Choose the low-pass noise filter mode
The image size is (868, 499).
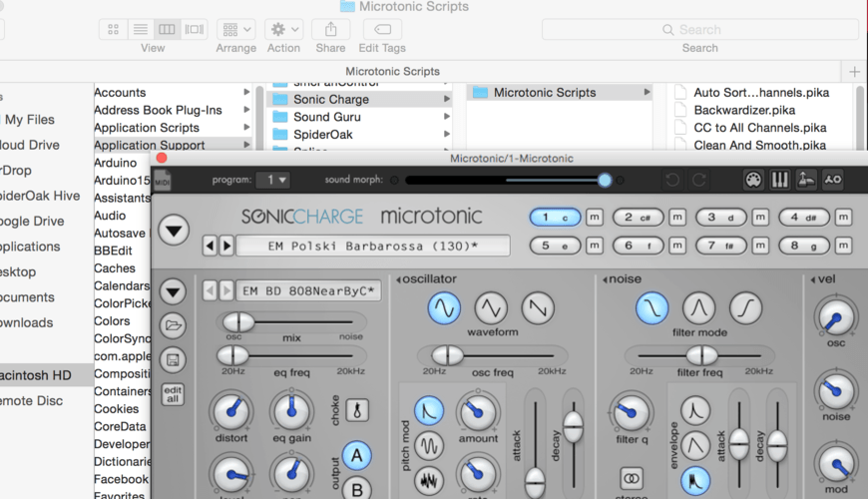tap(651, 308)
